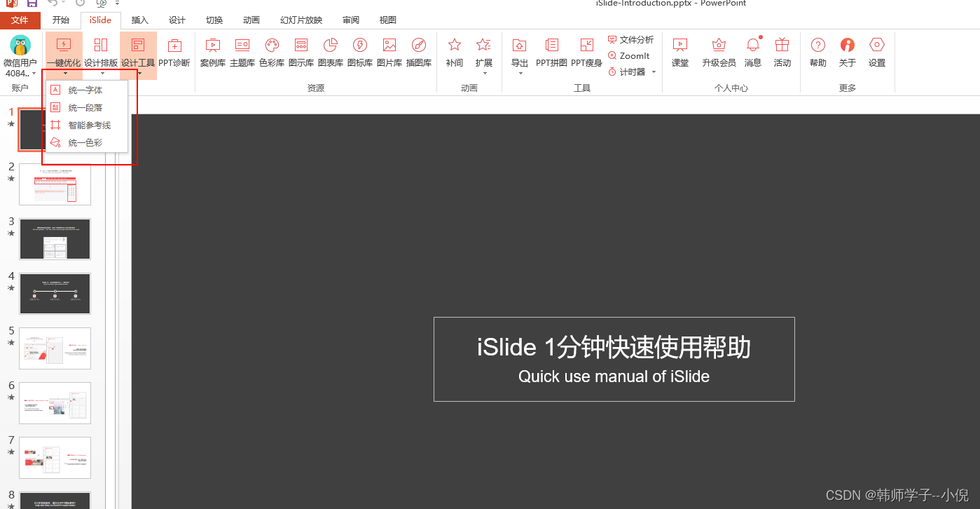
Task: Open 文件分析 file analysis
Action: [630, 40]
